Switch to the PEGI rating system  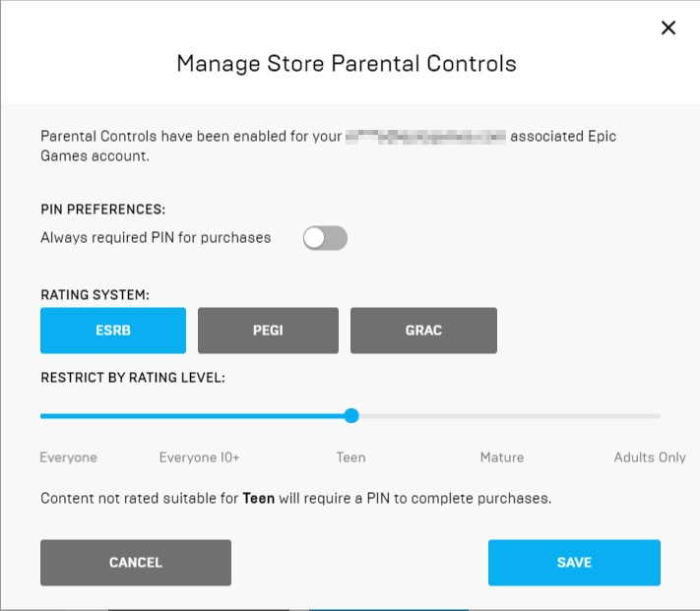268,331
